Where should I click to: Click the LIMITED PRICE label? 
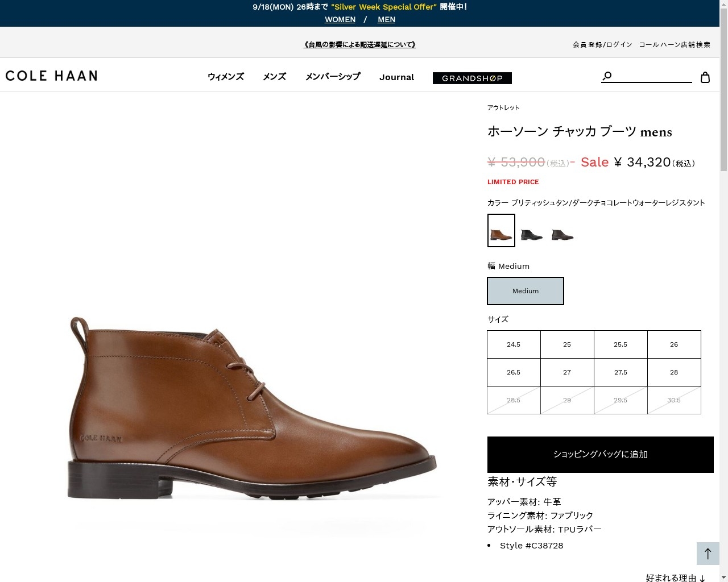pyautogui.click(x=513, y=182)
